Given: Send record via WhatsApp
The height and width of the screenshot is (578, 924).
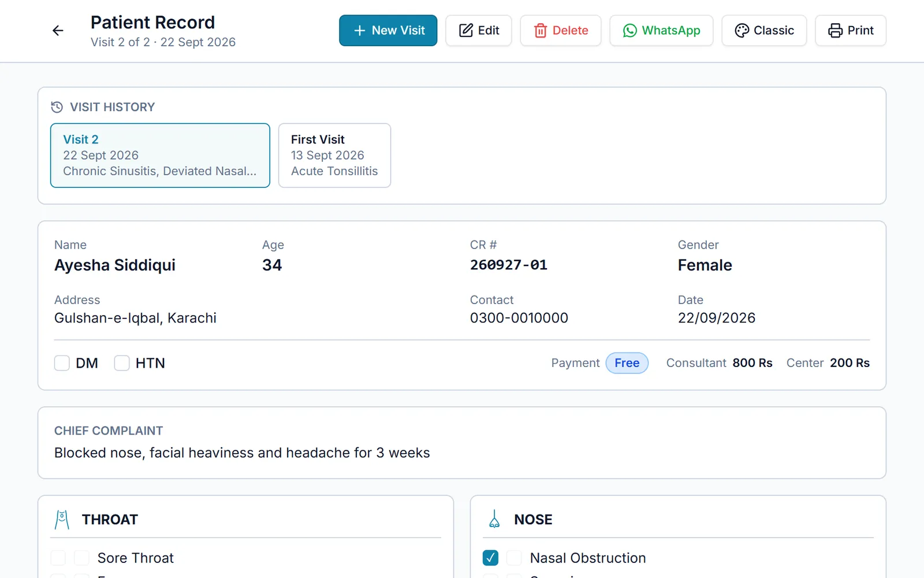Looking at the screenshot, I should tap(661, 31).
